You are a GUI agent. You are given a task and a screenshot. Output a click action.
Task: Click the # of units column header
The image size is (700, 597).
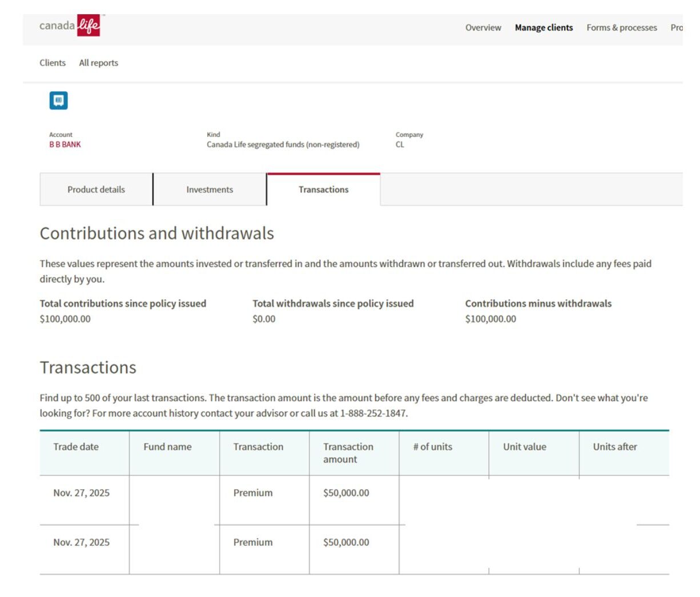pyautogui.click(x=433, y=447)
